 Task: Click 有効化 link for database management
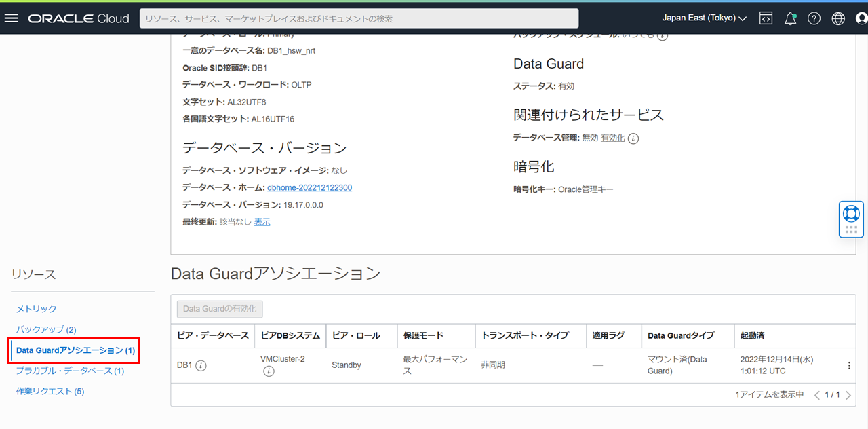click(612, 138)
